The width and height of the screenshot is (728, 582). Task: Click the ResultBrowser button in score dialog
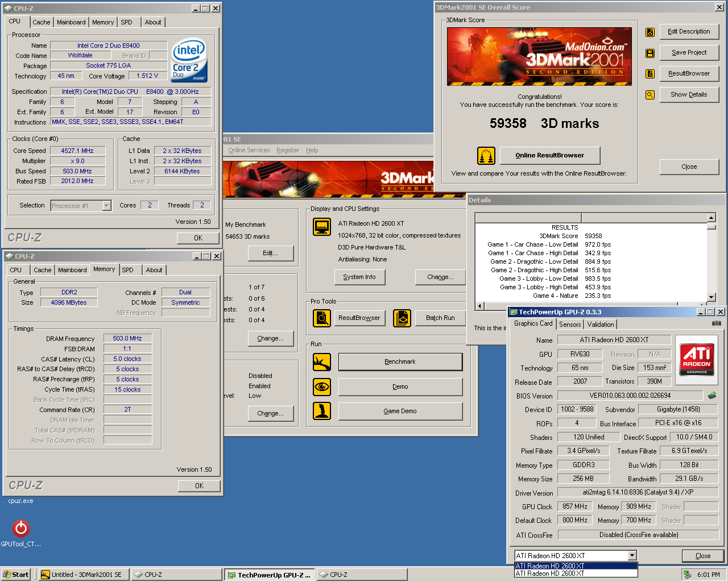click(x=689, y=74)
